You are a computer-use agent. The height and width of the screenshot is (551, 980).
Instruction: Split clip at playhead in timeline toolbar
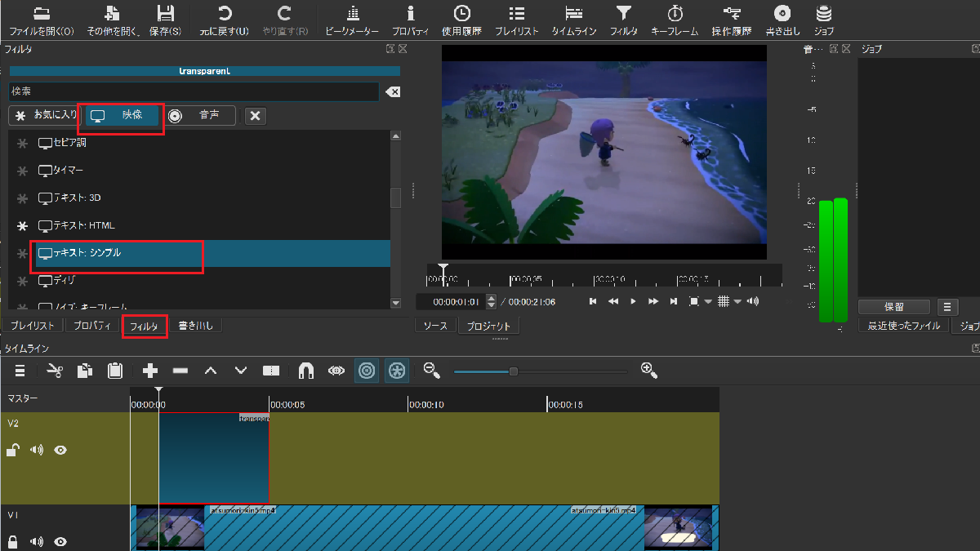[271, 371]
